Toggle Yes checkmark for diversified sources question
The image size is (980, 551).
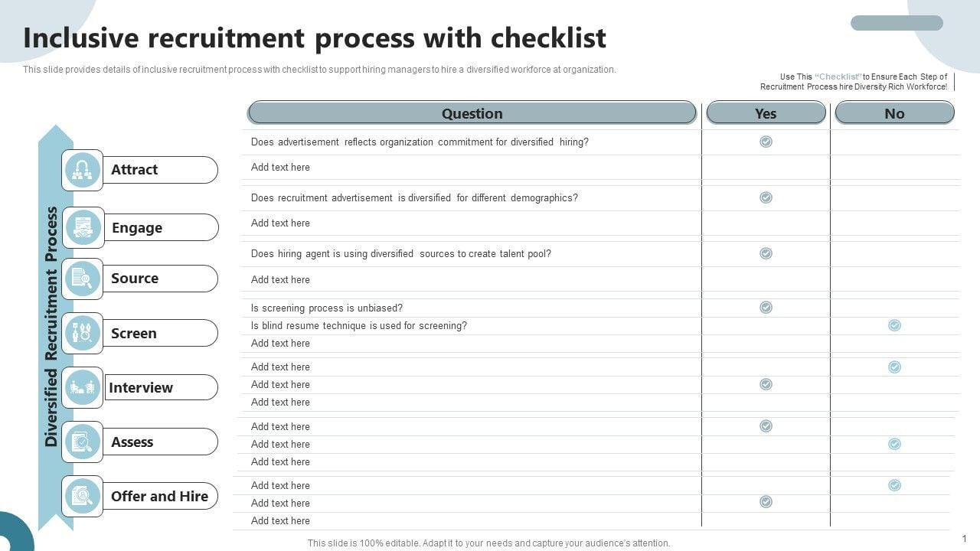click(766, 253)
